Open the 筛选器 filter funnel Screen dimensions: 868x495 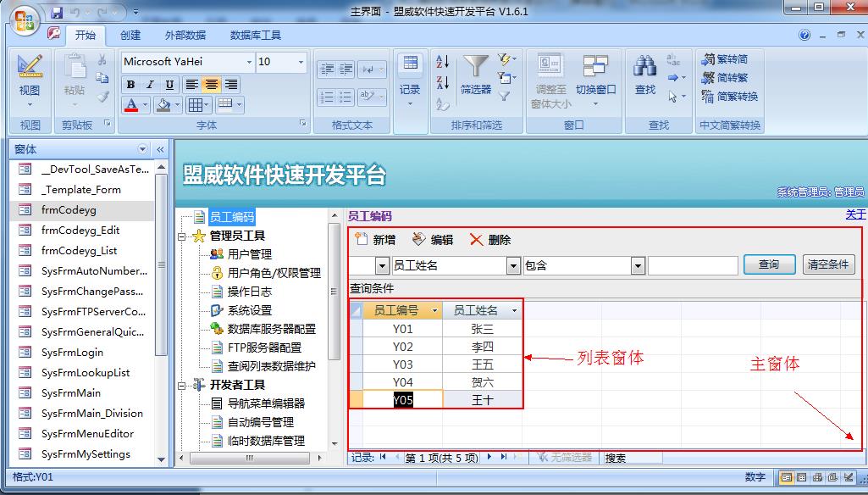(x=476, y=75)
